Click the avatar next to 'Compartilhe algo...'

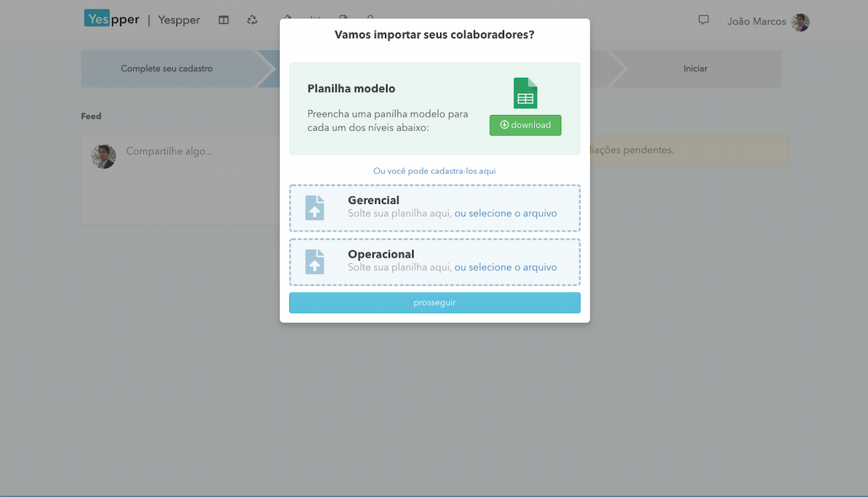point(103,156)
